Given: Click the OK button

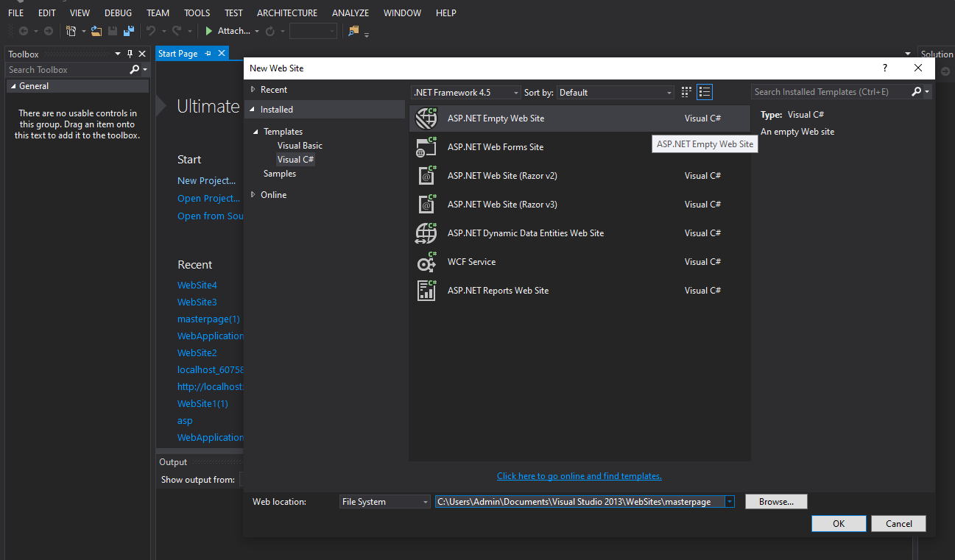Looking at the screenshot, I should click(839, 524).
